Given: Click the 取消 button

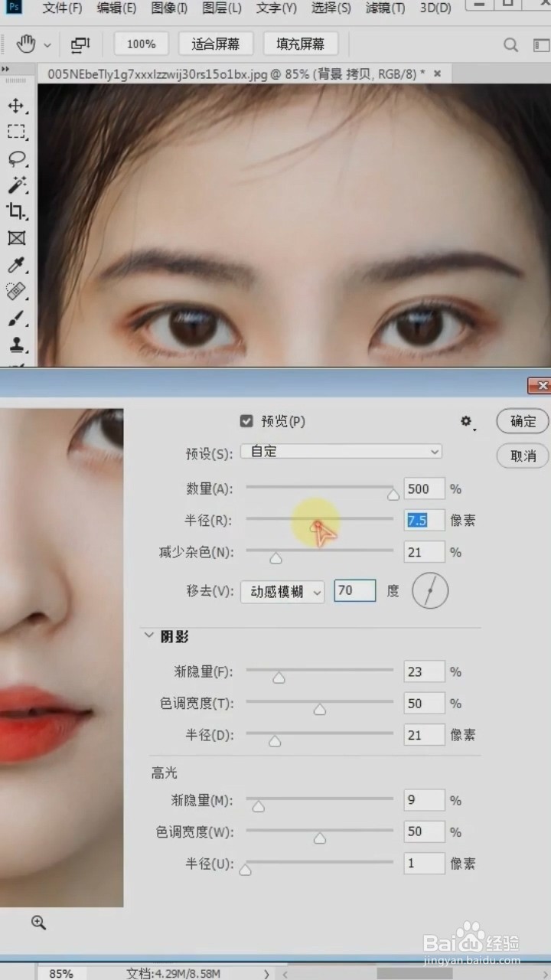Looking at the screenshot, I should 523,456.
